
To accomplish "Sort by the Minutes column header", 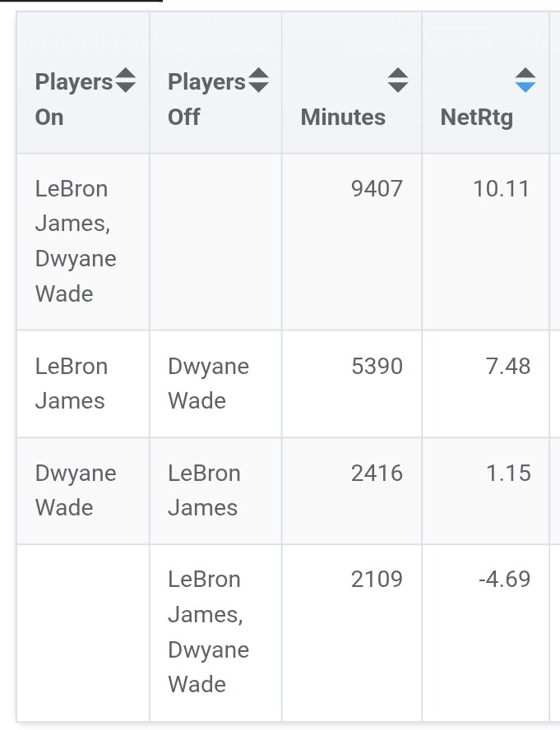I will [343, 117].
